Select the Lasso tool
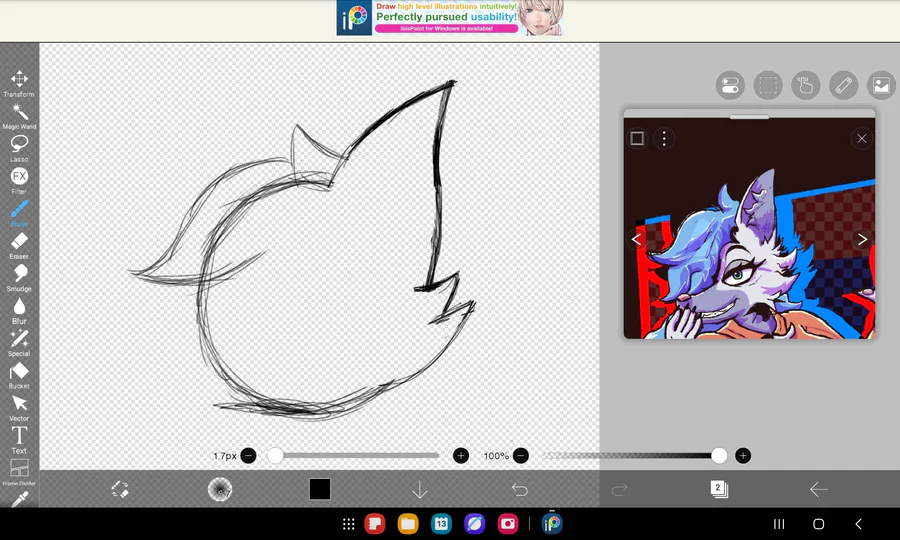 [x=19, y=148]
